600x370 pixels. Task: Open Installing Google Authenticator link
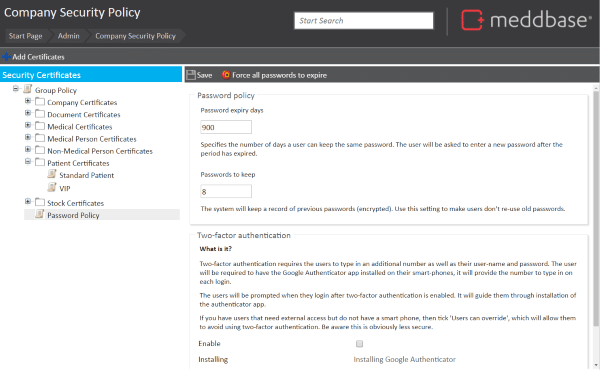pos(404,360)
